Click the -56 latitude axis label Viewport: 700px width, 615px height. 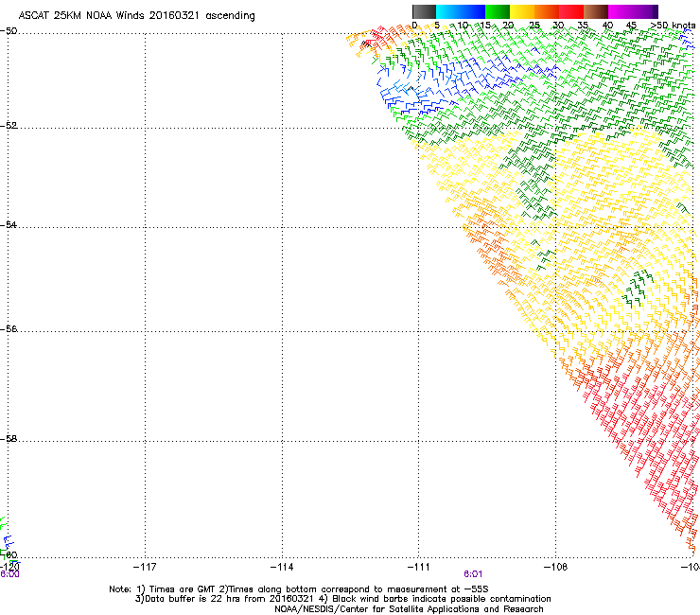pos(9,328)
